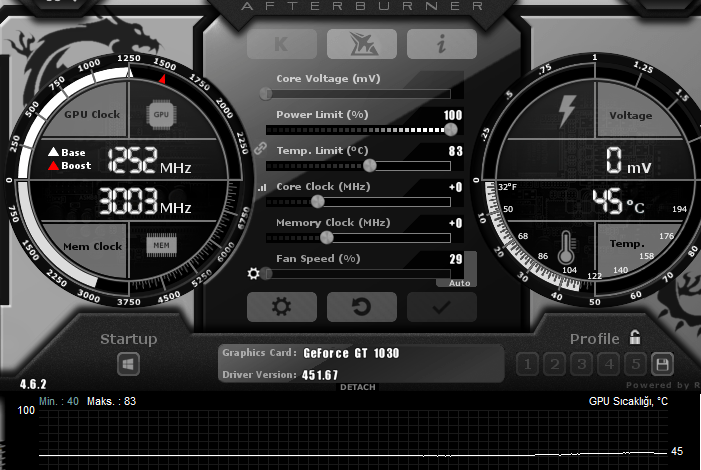Select profile slot 5
Image resolution: width=701 pixels, height=470 pixels.
[636, 364]
